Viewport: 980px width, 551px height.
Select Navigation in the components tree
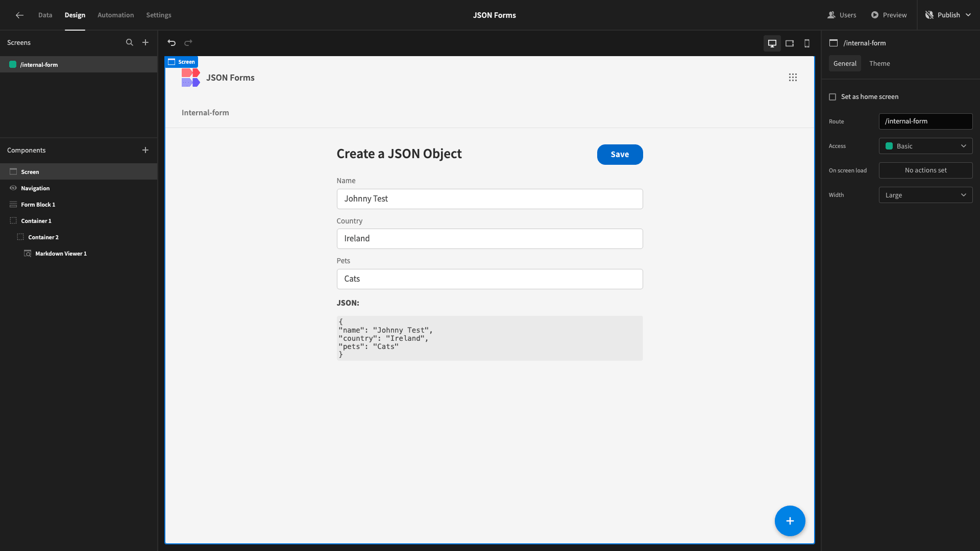[79, 188]
